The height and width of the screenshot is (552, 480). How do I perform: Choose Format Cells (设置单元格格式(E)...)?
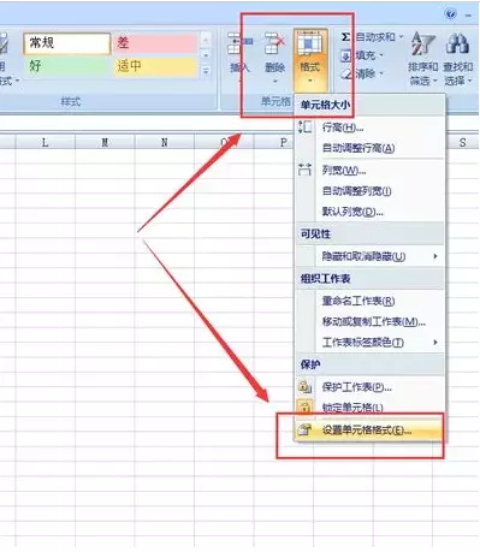pyautogui.click(x=370, y=430)
